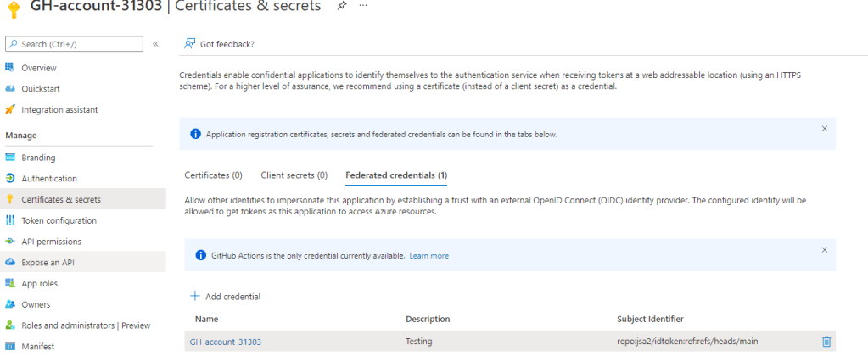
Task: Go to the Authentication page
Action: 49,179
